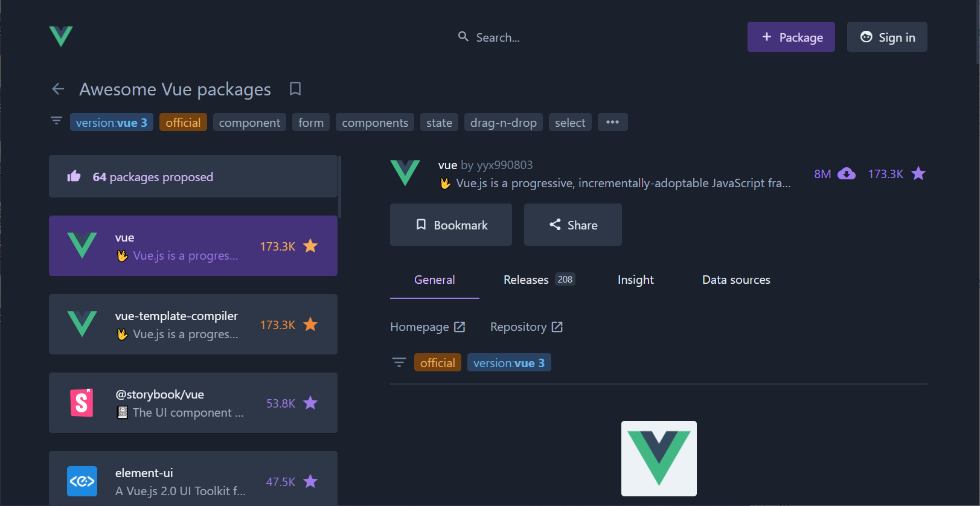Click the download cloud icon next to 8M

(x=847, y=174)
